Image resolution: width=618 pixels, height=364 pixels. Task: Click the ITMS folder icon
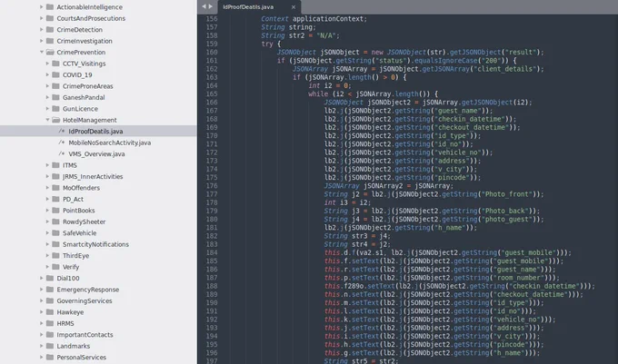[55, 165]
